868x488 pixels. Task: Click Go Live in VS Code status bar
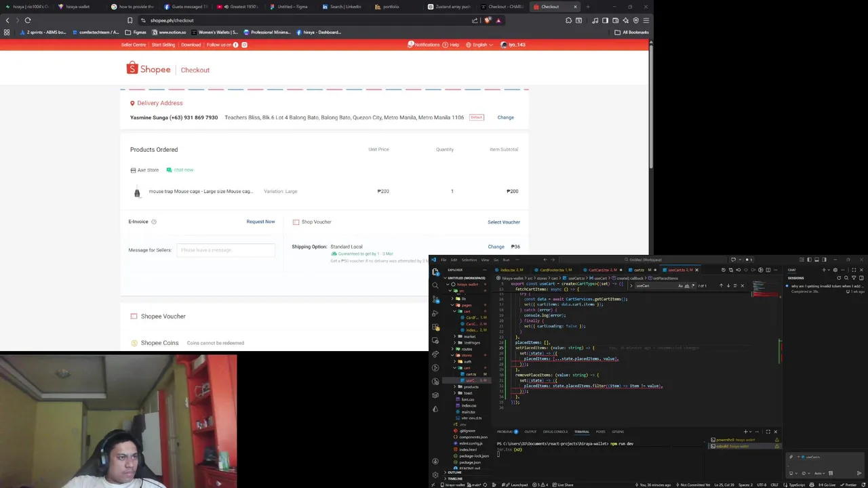827,485
